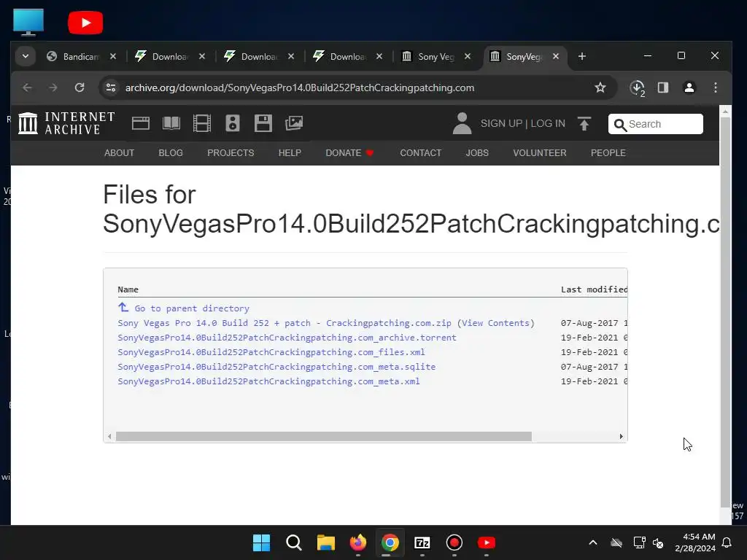
Task: Open 7-Zip from the taskbar
Action: tap(422, 542)
